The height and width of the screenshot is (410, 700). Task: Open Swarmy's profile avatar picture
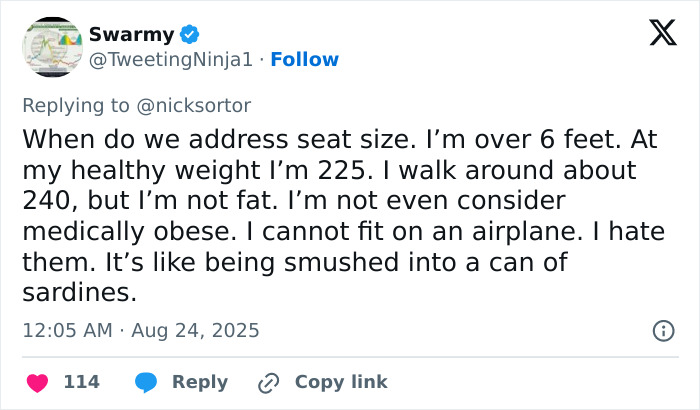pyautogui.click(x=50, y=46)
